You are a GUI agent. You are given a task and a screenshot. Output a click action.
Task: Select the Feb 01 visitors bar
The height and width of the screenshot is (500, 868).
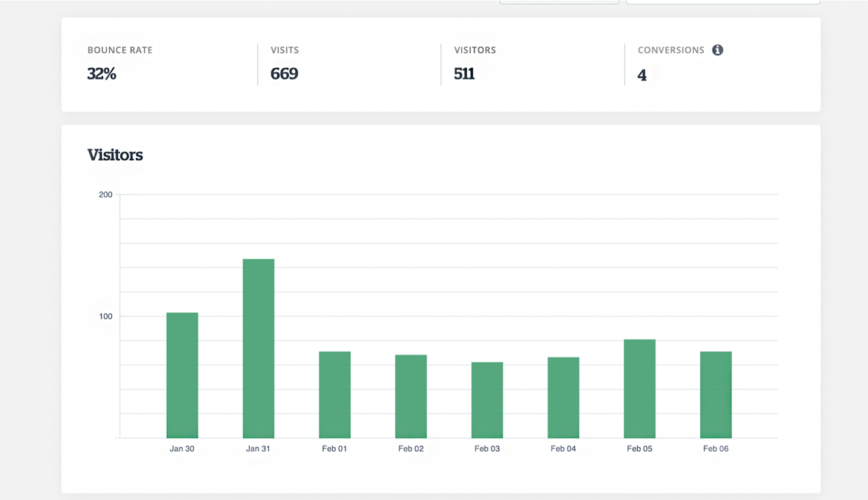(x=334, y=394)
